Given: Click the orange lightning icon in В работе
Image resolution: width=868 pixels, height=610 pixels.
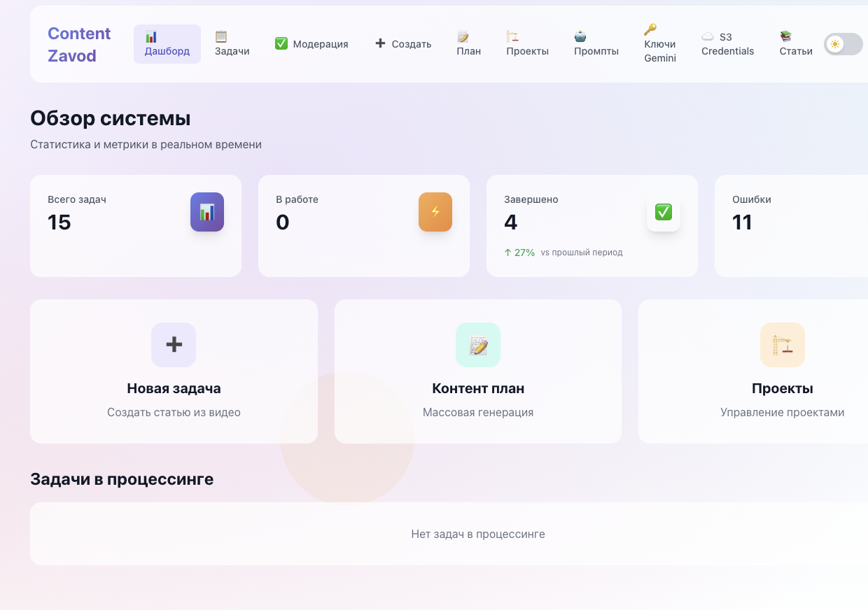Looking at the screenshot, I should pyautogui.click(x=435, y=212).
